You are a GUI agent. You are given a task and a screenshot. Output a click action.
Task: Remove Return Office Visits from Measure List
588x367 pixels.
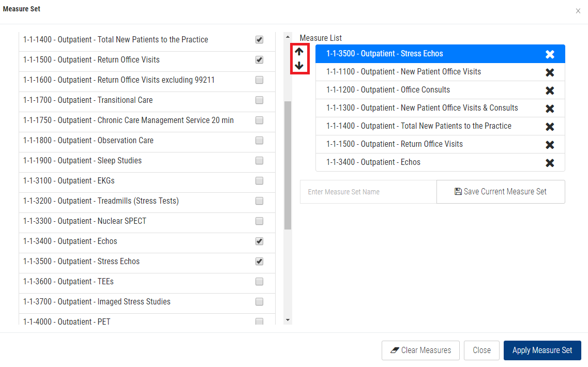pos(550,145)
